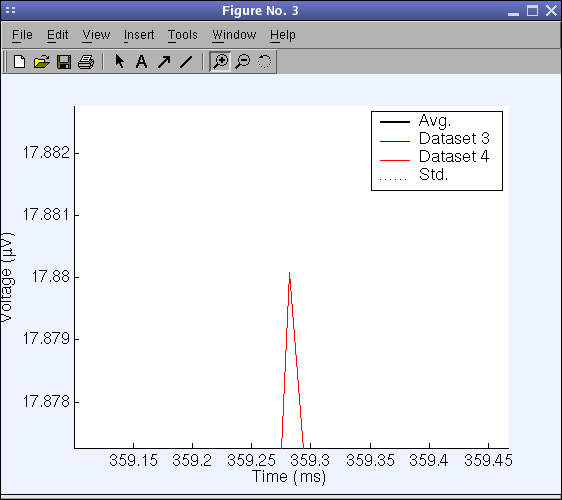
Task: Choose the Insert Text 'A' tool
Action: pyautogui.click(x=142, y=62)
